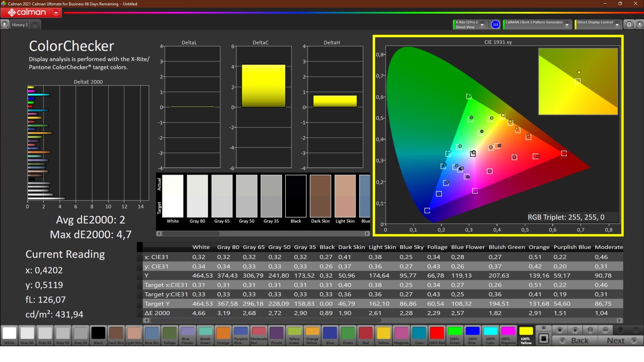Click the DeltaC yellow bar chart
This screenshot has width=644, height=362.
coord(264,86)
